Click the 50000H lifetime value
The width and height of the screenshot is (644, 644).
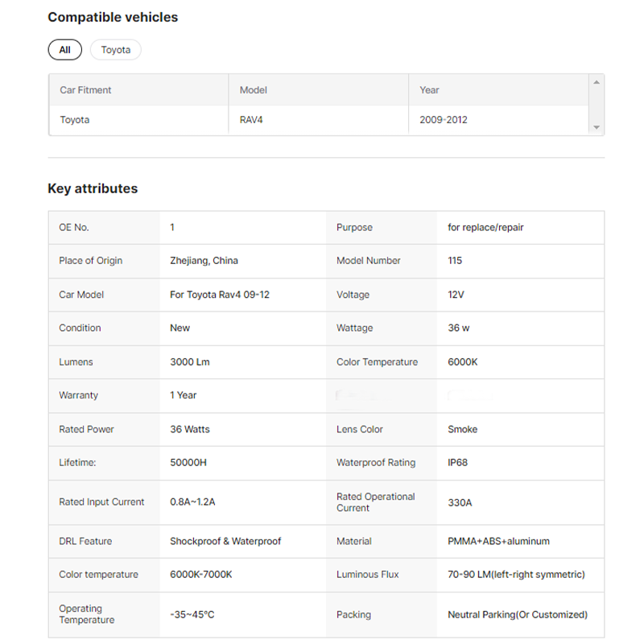189,463
